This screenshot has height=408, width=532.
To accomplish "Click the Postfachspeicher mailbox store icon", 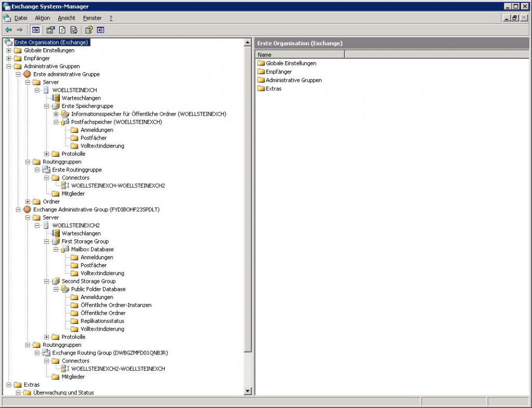I will 65,122.
